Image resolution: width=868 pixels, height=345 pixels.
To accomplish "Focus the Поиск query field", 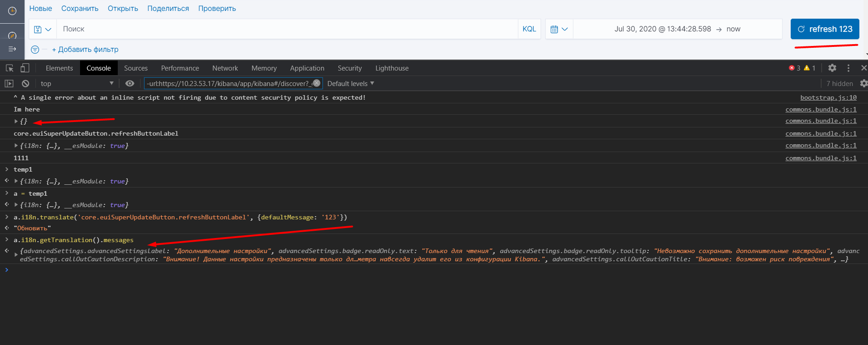I will [x=287, y=29].
